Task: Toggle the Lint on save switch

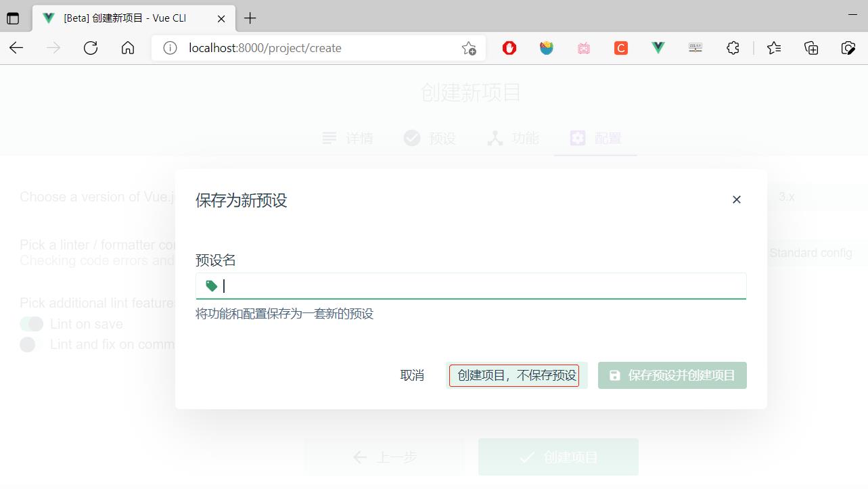Action: 32,324
